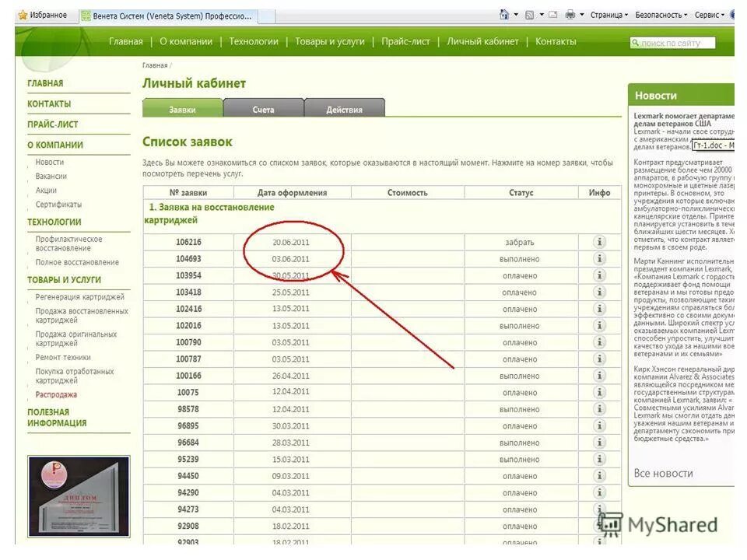Expand the Home icon dropdown arrow
The image size is (747, 560).
(516, 15)
